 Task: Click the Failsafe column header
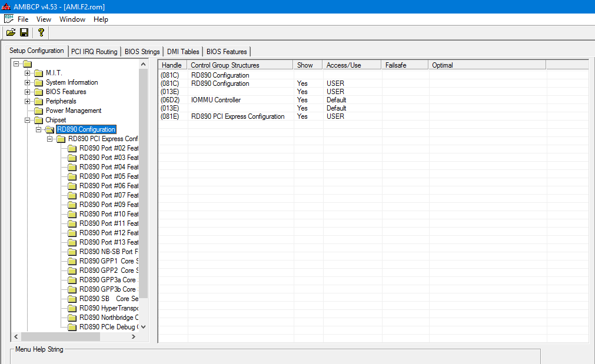click(405, 65)
